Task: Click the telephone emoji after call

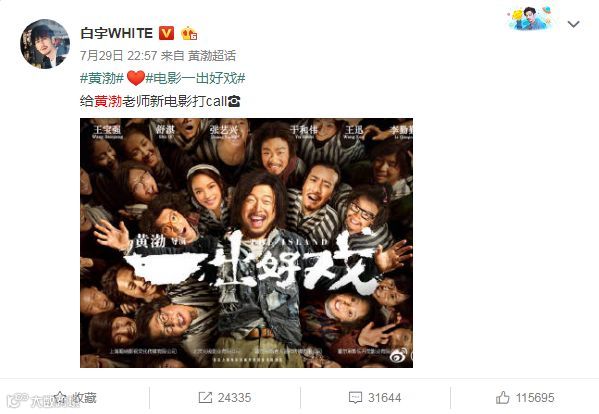Action: point(234,101)
